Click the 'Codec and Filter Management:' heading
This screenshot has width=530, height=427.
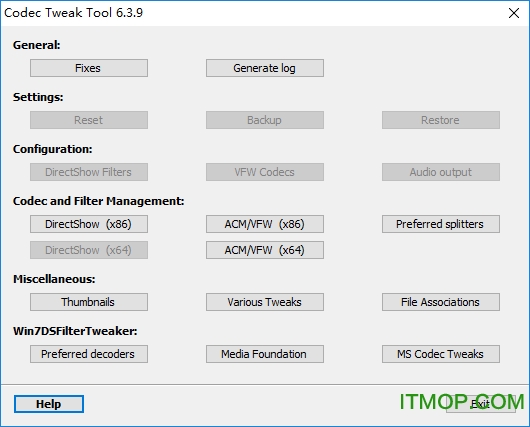[98, 201]
